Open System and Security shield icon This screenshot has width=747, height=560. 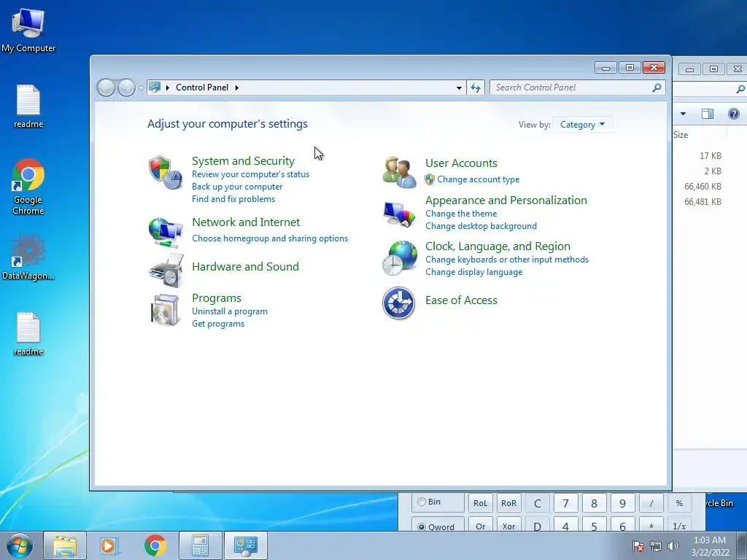point(166,172)
